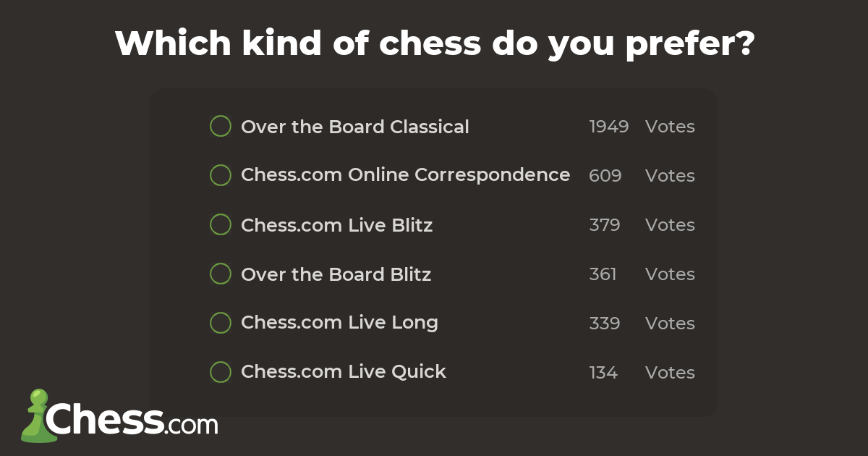Click the Over the Board Classical option text
Viewport: 868px width, 456px height.
coord(354,127)
